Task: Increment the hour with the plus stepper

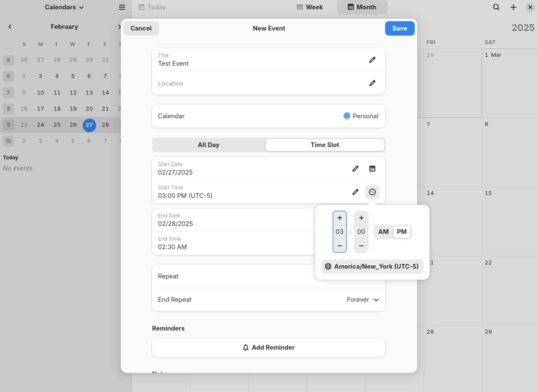Action: 339,217
